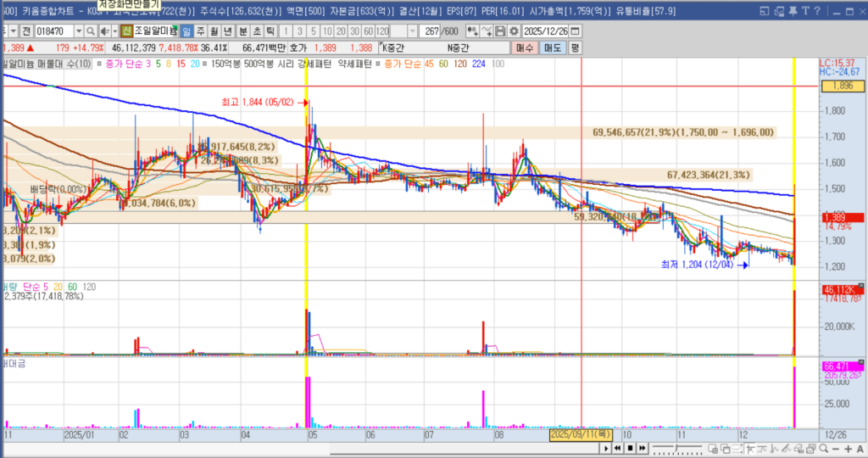Toggle the daily (일) period button
Image resolution: width=868 pixels, height=458 pixels.
click(186, 31)
